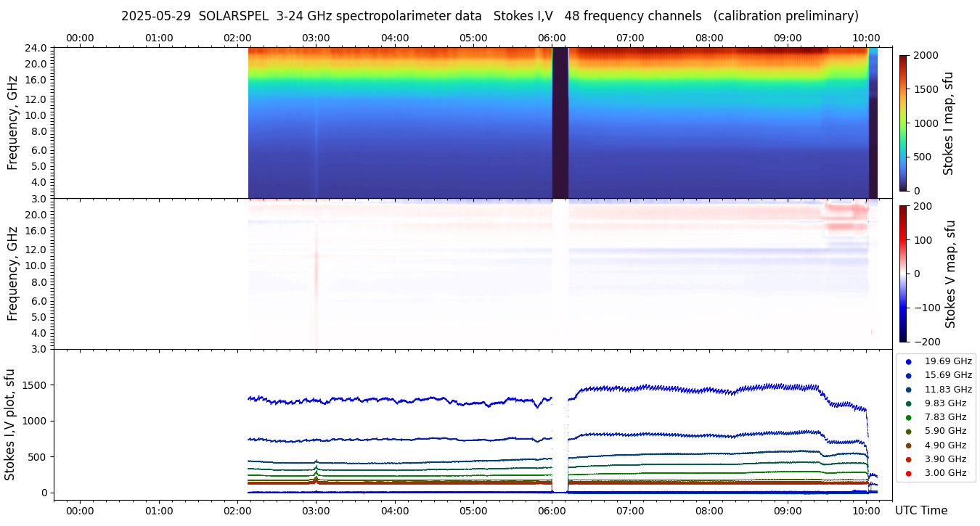
Task: Click the dark data gap in Stokes I map
Action: 560,123
